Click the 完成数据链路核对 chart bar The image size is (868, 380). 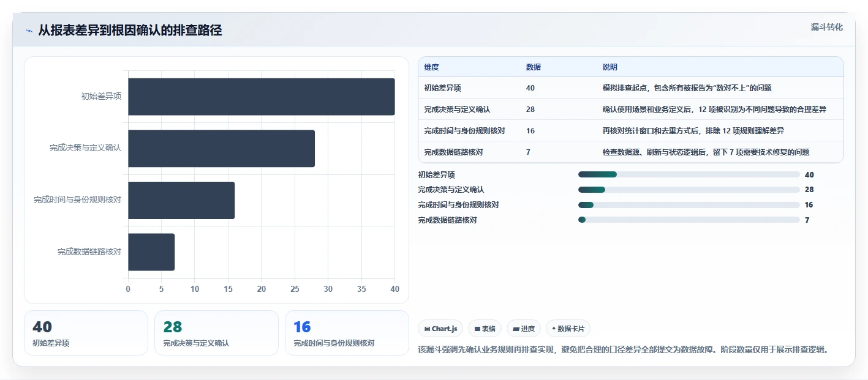pos(151,252)
